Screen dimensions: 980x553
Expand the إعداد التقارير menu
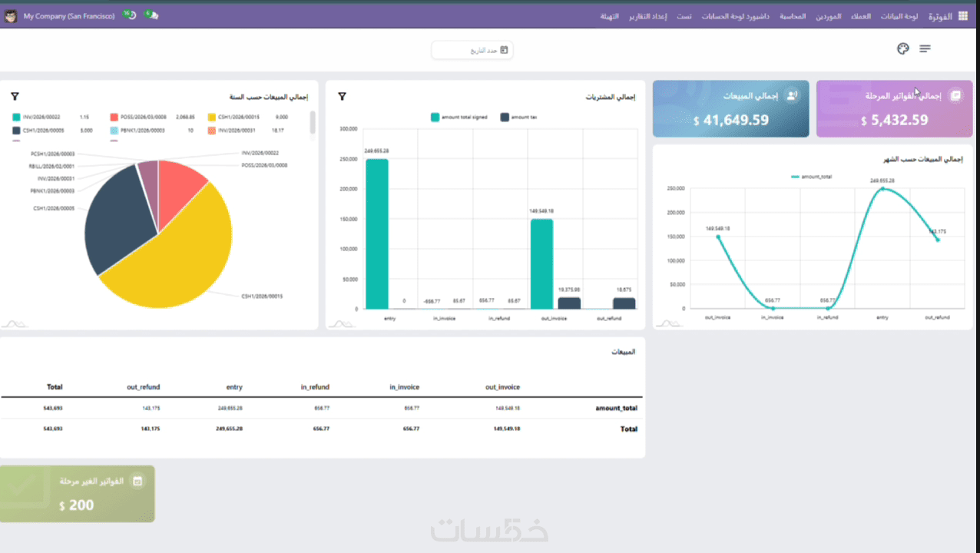tap(649, 16)
